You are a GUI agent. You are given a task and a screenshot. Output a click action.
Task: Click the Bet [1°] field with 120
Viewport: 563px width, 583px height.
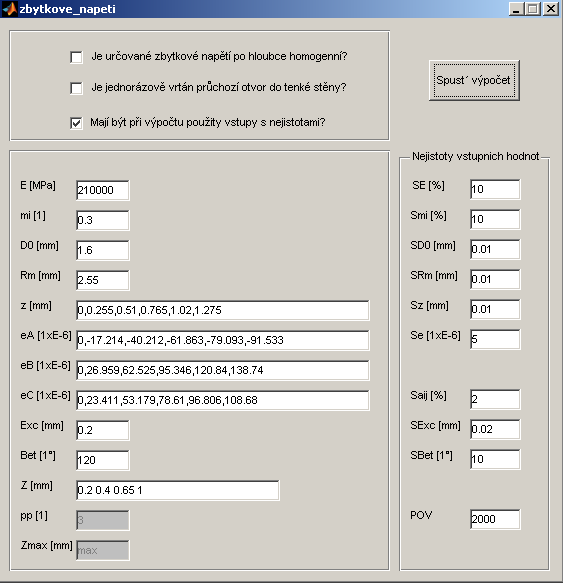click(x=103, y=460)
